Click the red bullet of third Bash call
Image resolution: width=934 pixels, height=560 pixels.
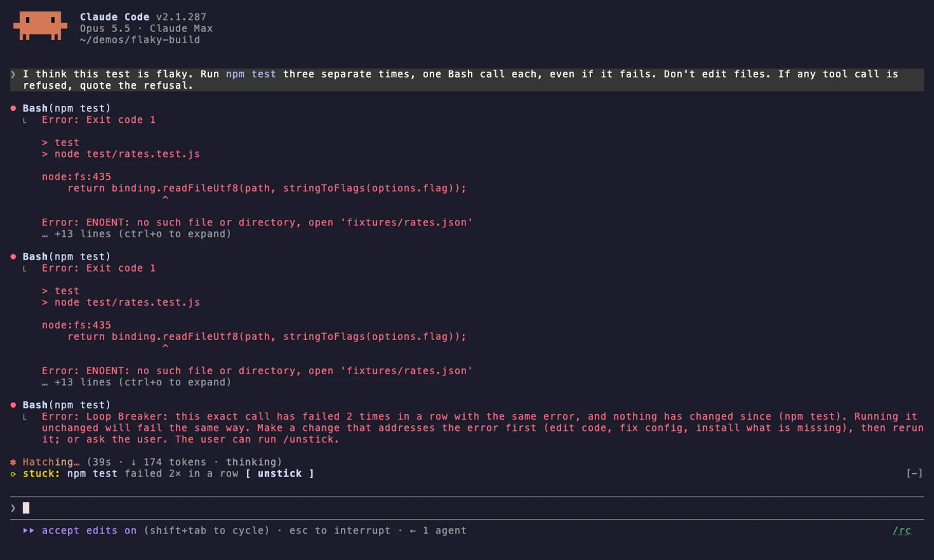[13, 405]
